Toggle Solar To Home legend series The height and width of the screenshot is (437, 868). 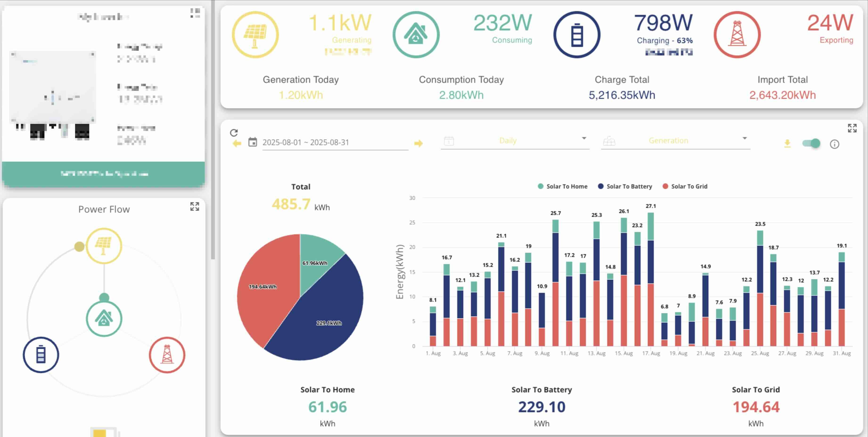[562, 186]
